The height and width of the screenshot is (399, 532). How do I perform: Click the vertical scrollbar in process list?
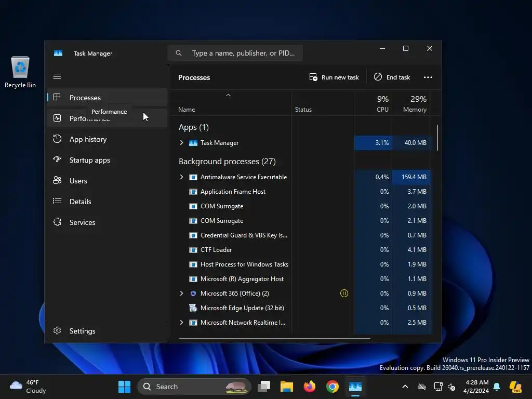click(437, 138)
